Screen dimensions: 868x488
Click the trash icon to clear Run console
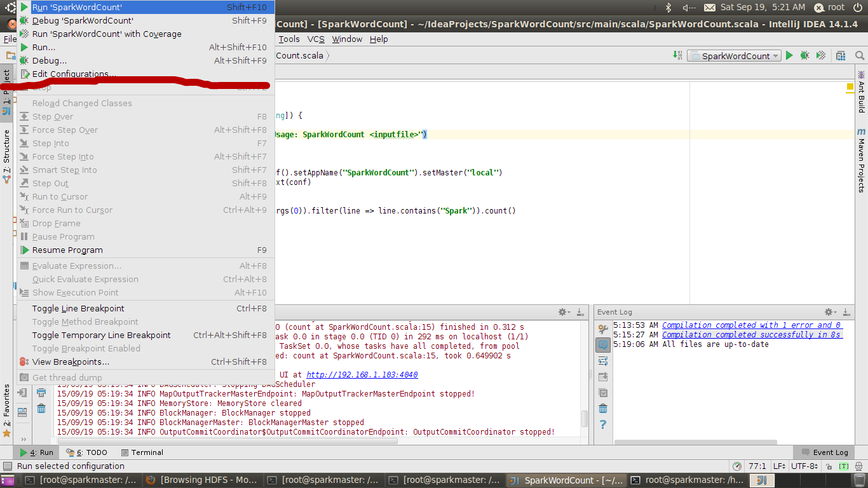click(41, 409)
